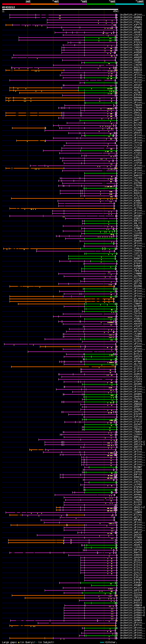Select the UniRef100_Q6GQB0 label
The height and width of the screenshot is (644, 146).
point(131,216)
